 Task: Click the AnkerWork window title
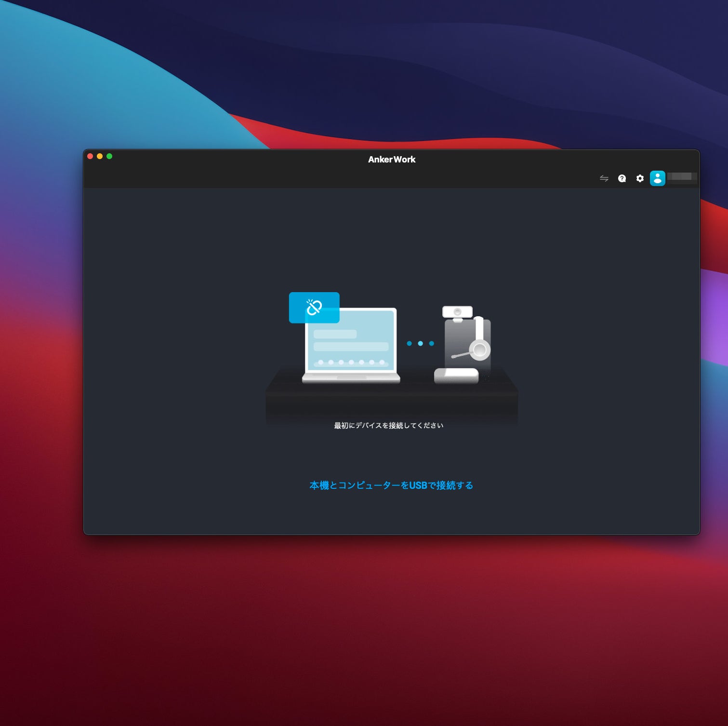pos(391,160)
